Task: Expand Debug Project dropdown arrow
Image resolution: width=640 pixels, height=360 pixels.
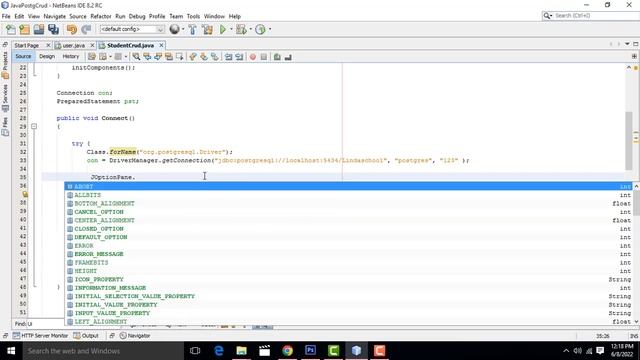Action: [x=250, y=29]
